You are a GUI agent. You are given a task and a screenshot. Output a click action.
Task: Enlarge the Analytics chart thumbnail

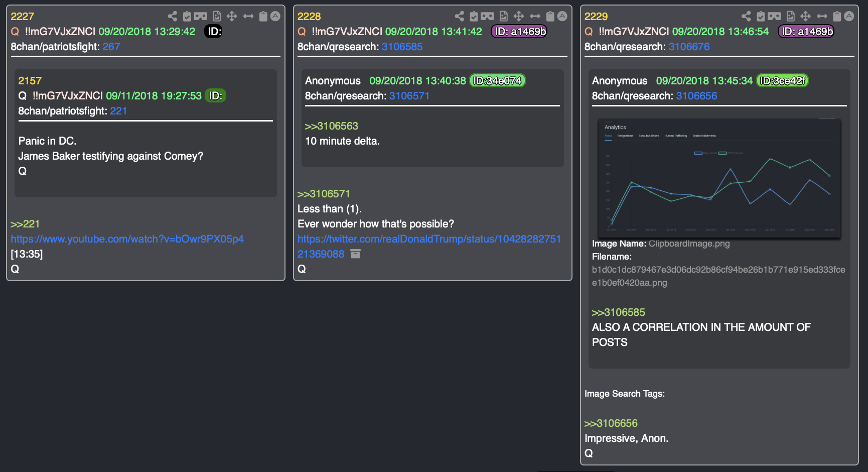click(x=719, y=178)
